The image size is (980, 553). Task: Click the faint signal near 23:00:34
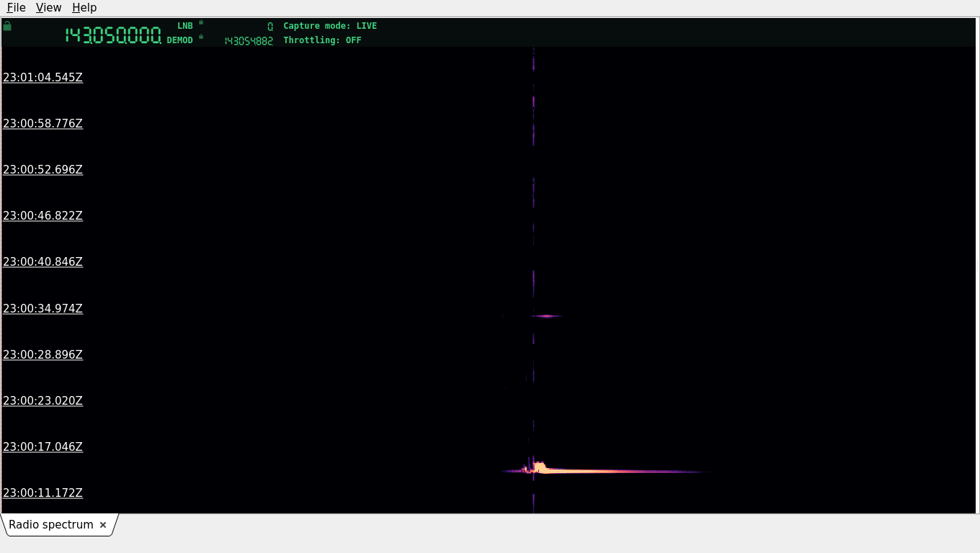coord(546,316)
